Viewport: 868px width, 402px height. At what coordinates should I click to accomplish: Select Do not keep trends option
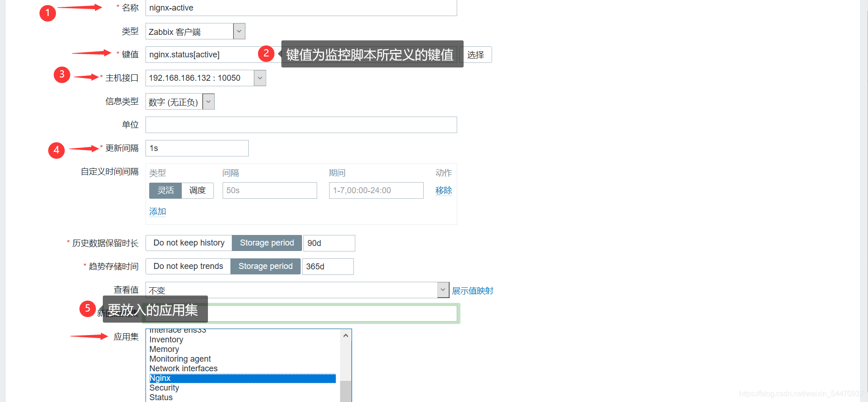point(188,266)
